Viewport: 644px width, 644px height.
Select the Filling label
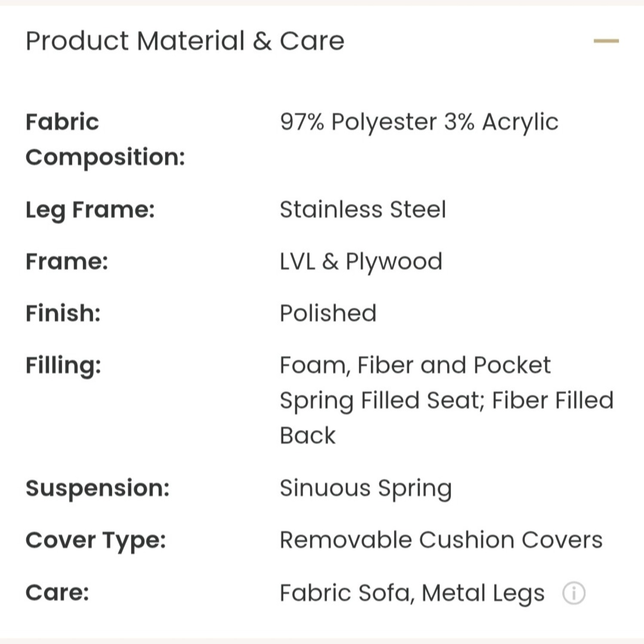click(x=64, y=365)
